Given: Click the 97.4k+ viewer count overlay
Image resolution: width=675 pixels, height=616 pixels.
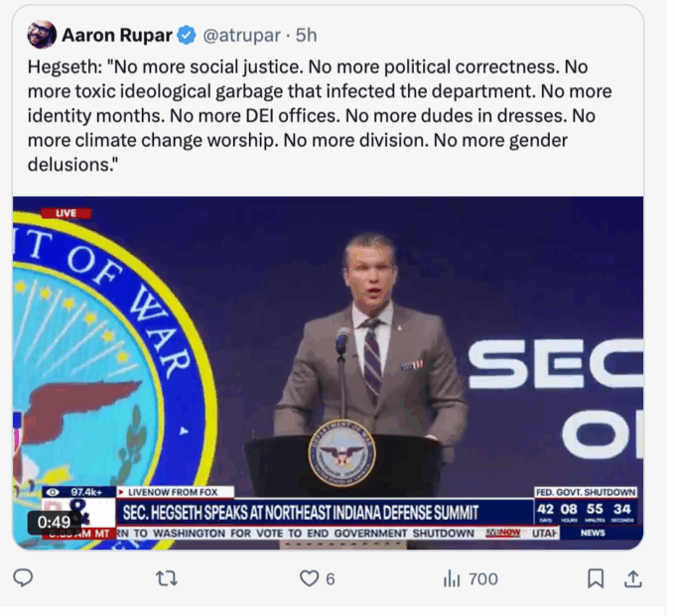Looking at the screenshot, I should pyautogui.click(x=77, y=492).
